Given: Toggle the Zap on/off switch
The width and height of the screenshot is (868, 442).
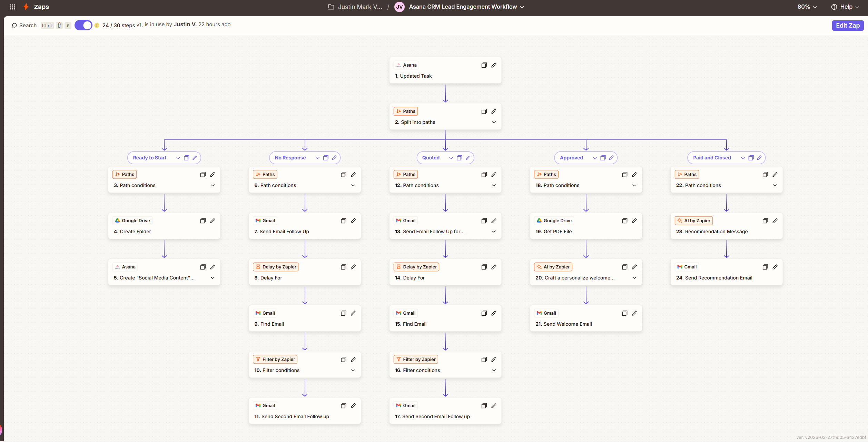Looking at the screenshot, I should point(83,25).
